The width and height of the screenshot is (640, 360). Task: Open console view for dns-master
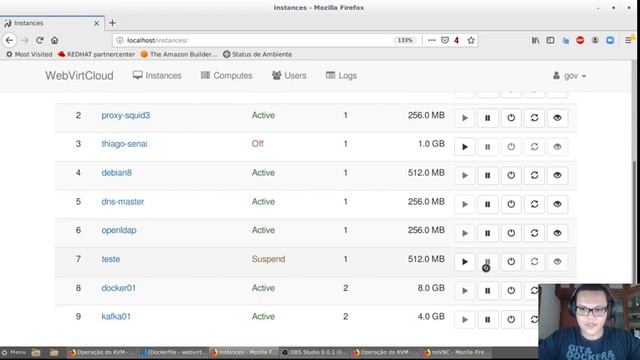[x=557, y=204]
